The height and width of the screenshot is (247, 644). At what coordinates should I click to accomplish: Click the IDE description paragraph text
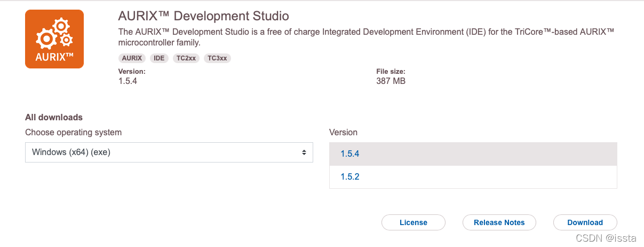pyautogui.click(x=366, y=37)
